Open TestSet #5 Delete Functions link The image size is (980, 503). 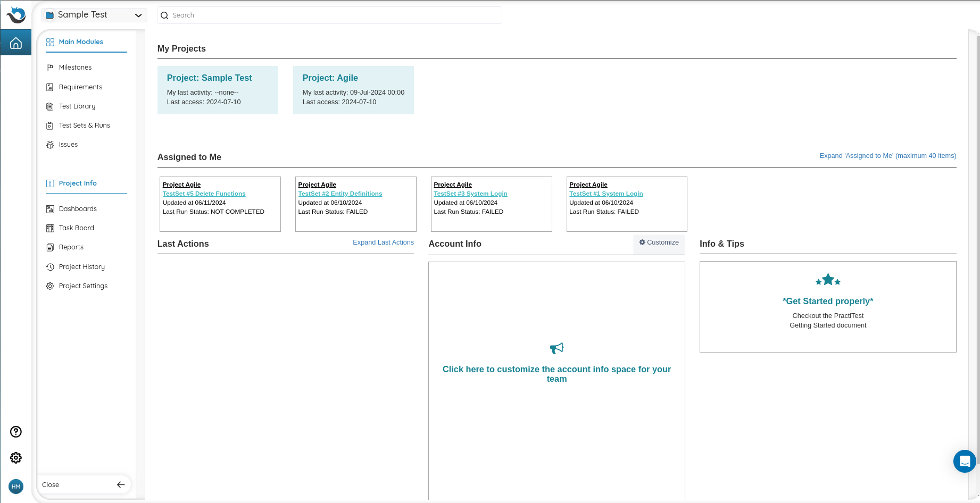point(204,194)
